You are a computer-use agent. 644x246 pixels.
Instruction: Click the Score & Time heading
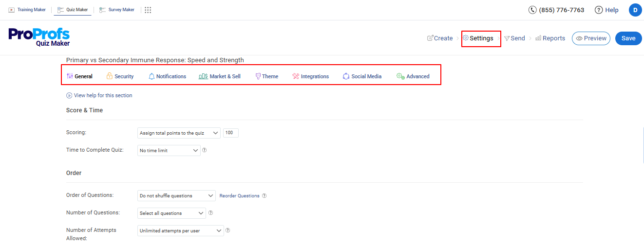pos(84,110)
